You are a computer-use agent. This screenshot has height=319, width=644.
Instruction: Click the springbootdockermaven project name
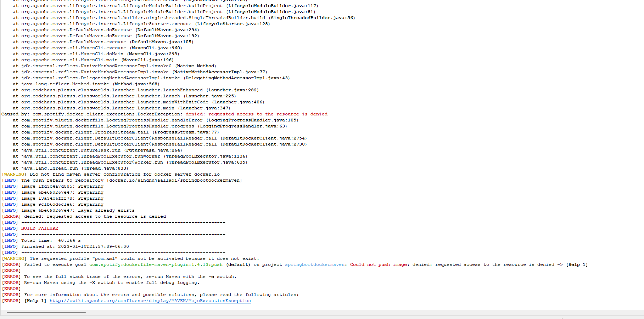[315, 264]
